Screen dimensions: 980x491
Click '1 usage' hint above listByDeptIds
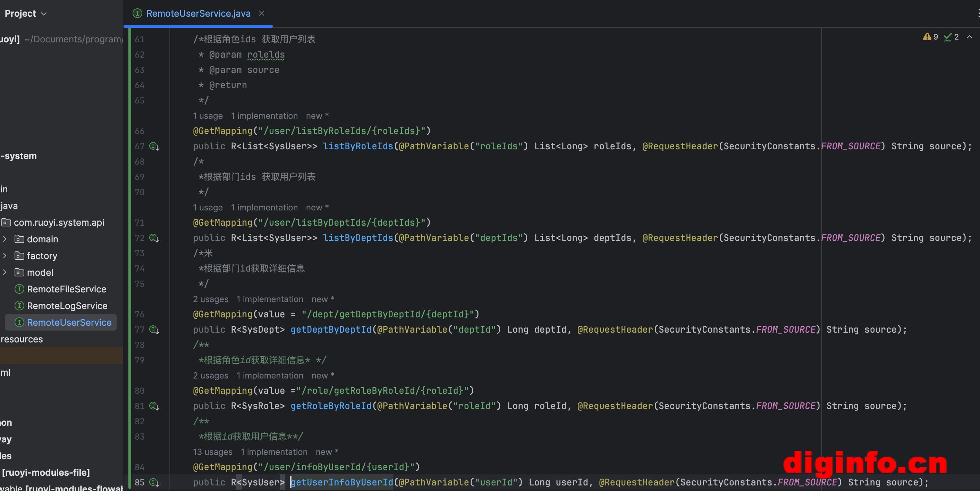pos(208,207)
